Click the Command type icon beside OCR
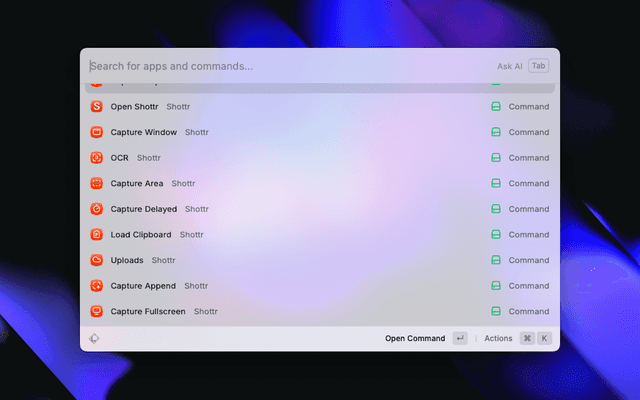640x400 pixels. [x=495, y=158]
